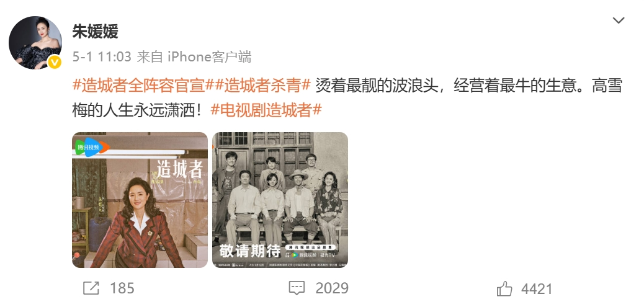Click the repost count 185
The width and height of the screenshot is (644, 307).
pyautogui.click(x=122, y=288)
